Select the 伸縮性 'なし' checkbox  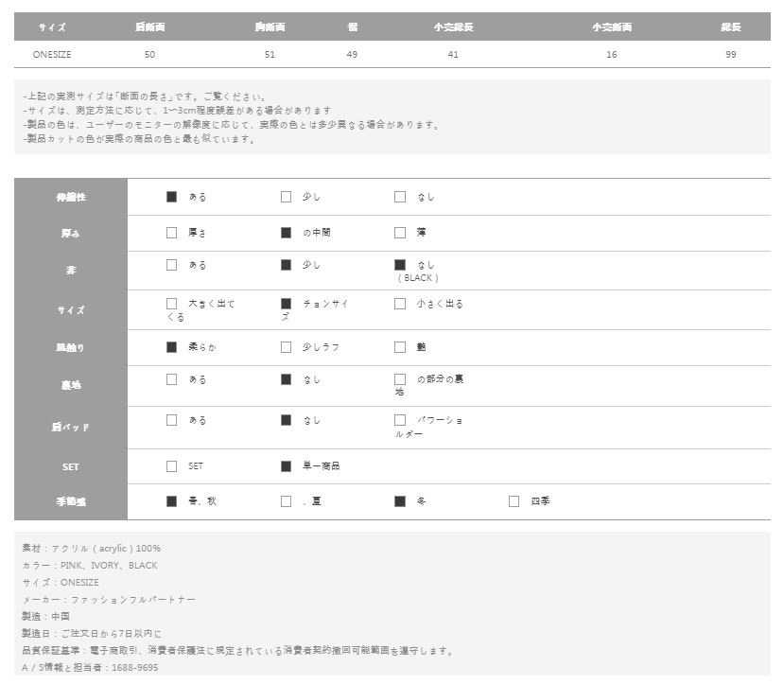(x=400, y=197)
